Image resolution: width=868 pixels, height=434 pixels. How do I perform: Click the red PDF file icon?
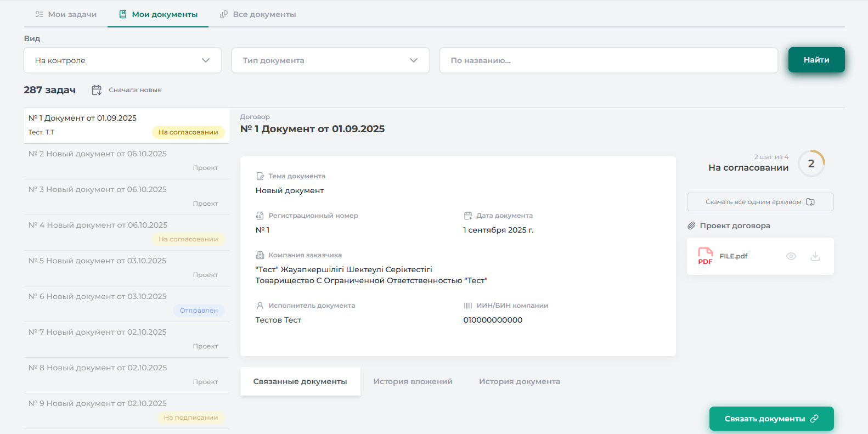[x=705, y=256]
